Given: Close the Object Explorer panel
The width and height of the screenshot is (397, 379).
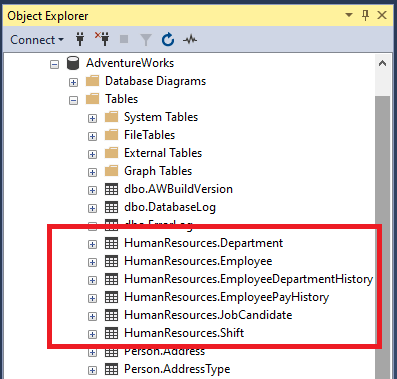Looking at the screenshot, I should point(382,15).
